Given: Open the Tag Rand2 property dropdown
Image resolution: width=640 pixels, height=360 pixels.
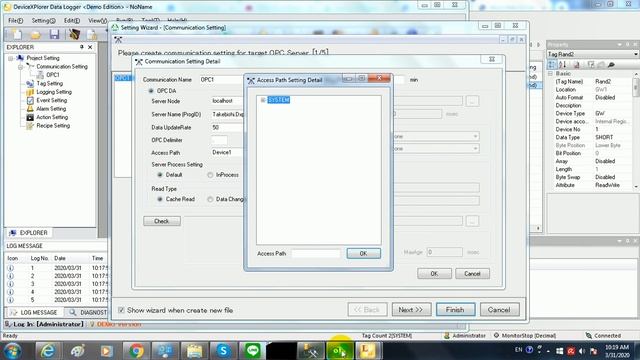Looking at the screenshot, I should pos(636,54).
